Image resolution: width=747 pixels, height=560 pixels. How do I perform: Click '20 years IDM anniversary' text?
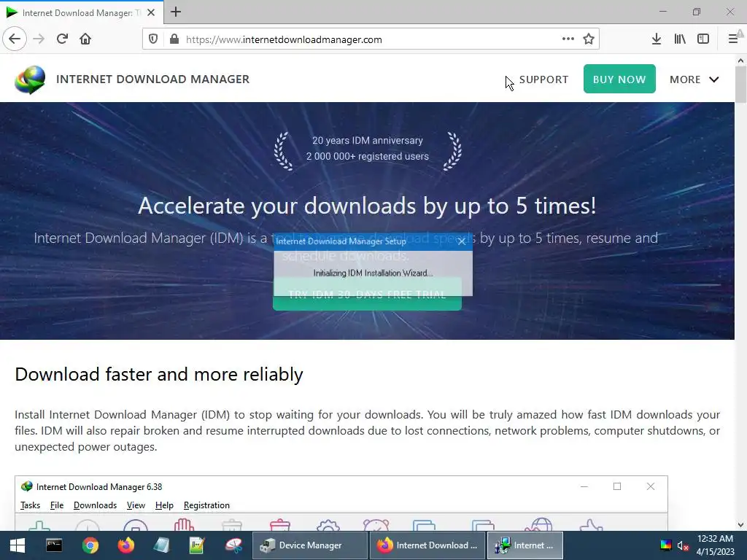(x=368, y=141)
